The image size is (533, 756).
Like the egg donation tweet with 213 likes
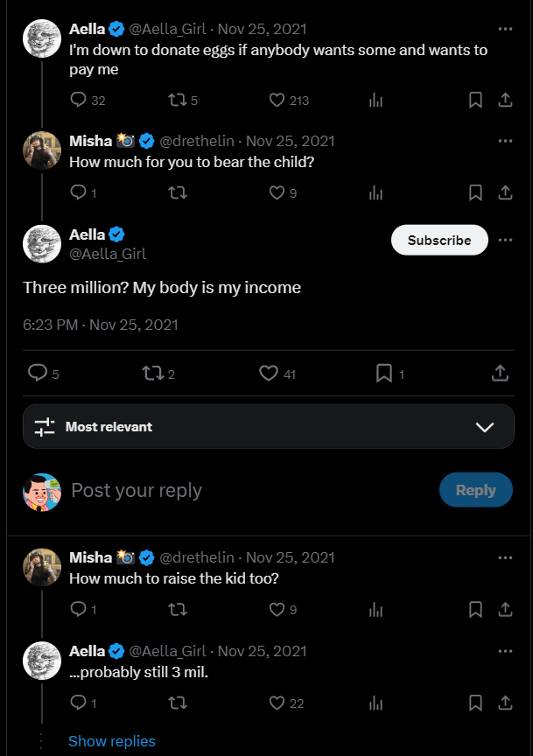click(277, 100)
